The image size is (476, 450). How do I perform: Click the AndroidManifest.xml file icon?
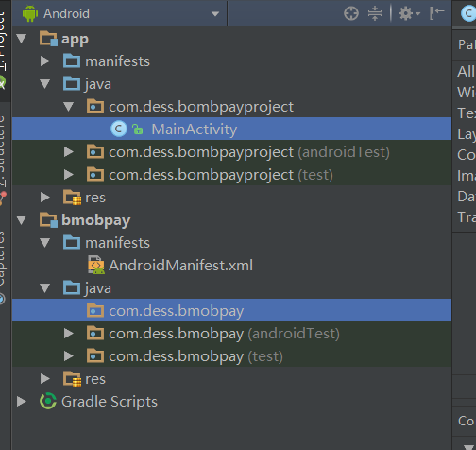coord(96,265)
